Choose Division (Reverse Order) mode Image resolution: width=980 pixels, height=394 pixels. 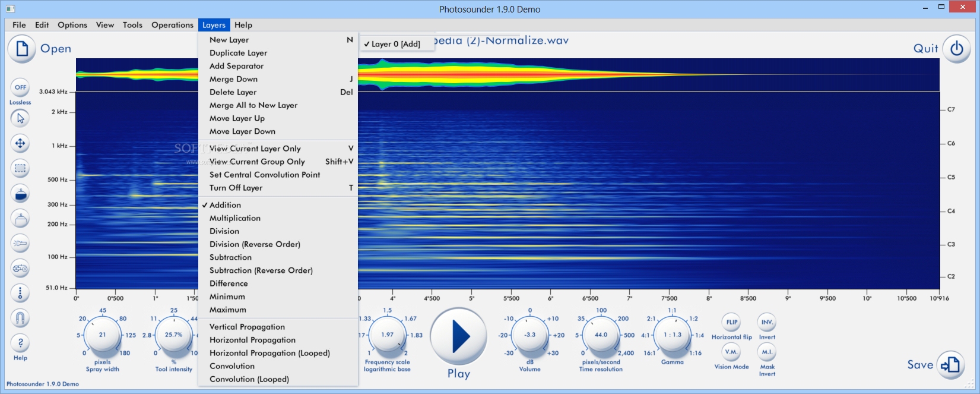278,244
